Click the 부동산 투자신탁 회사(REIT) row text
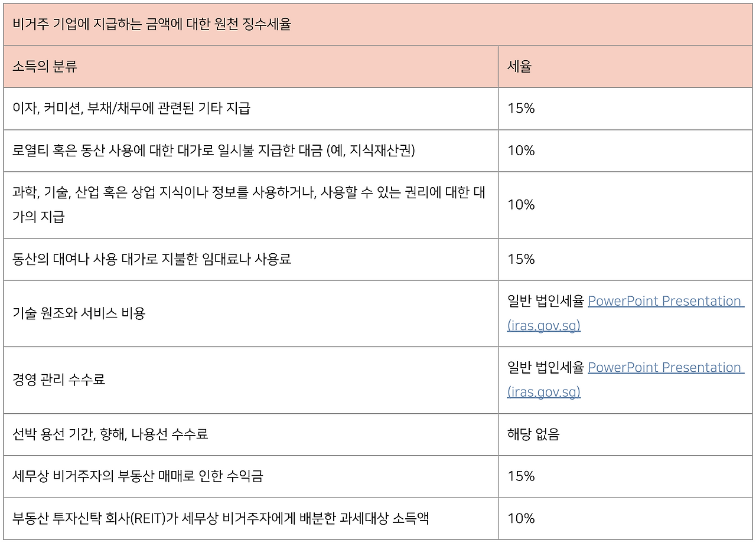This screenshot has height=543, width=756. pos(220,518)
